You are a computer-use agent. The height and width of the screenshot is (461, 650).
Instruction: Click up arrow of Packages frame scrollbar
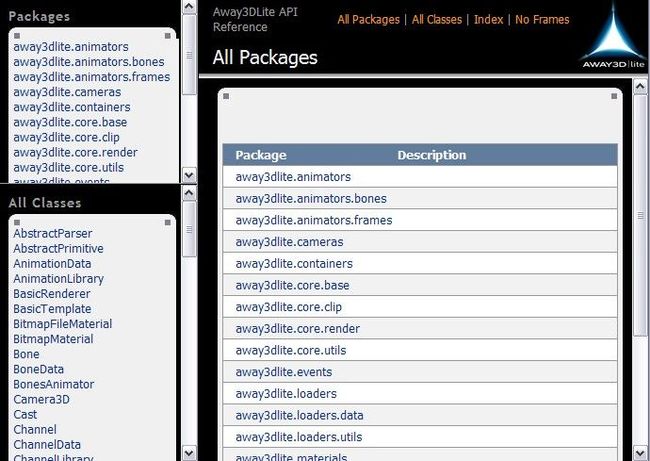tap(189, 7)
